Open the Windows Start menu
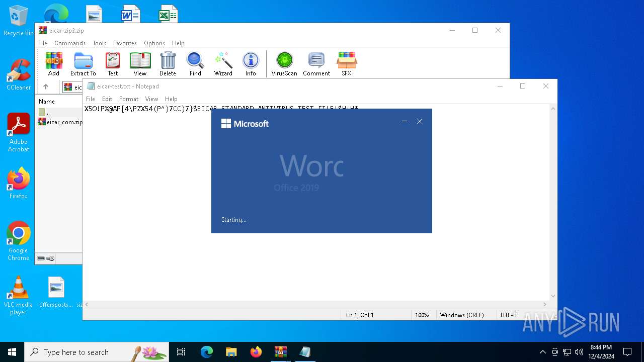The width and height of the screenshot is (644, 362). pyautogui.click(x=12, y=352)
